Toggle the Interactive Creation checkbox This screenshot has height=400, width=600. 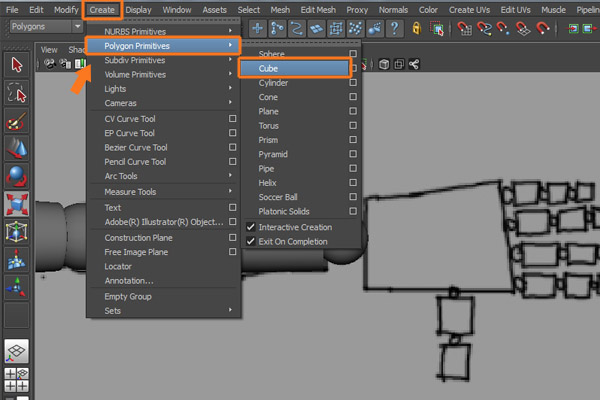(x=251, y=227)
